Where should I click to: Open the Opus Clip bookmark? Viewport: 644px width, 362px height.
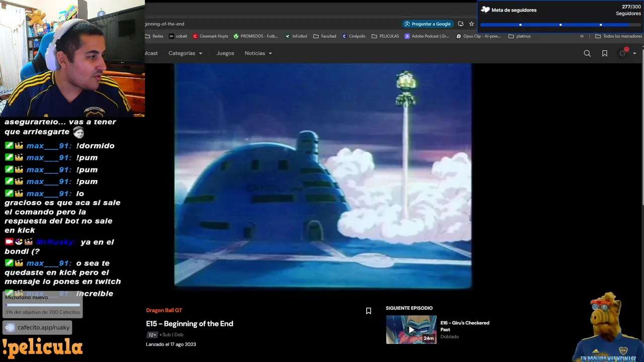(478, 36)
